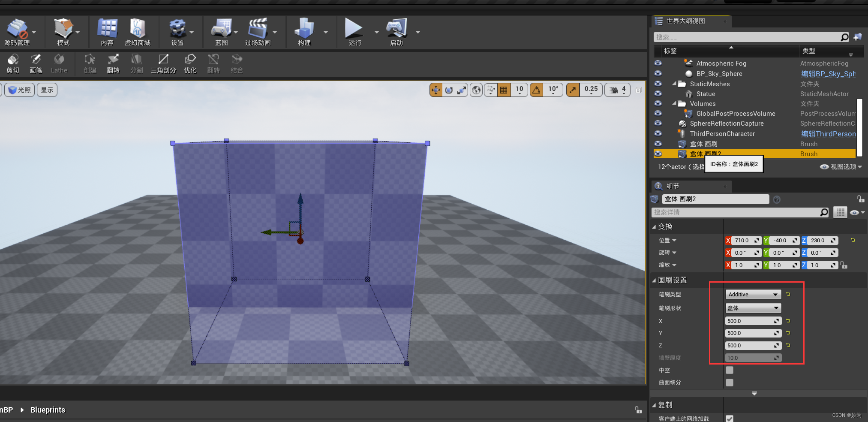Toggle grid snapping in the viewport
The image size is (868, 422).
tap(504, 90)
